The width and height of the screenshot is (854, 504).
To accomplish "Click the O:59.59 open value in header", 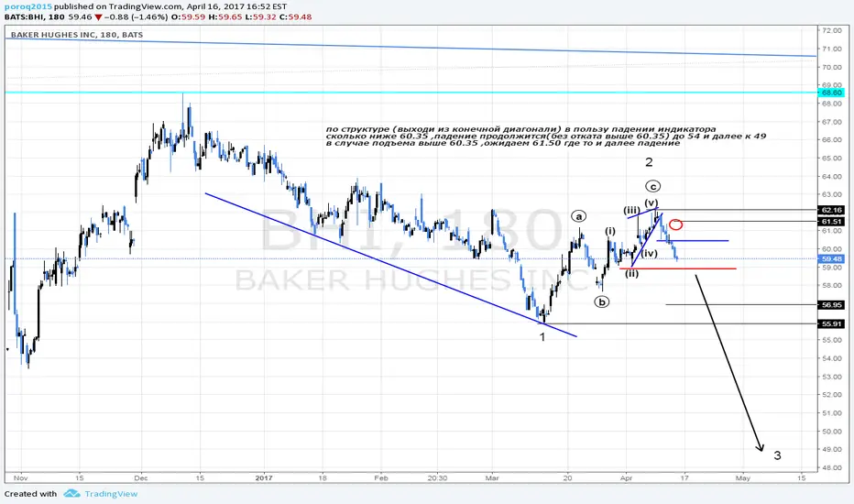I will (x=189, y=16).
